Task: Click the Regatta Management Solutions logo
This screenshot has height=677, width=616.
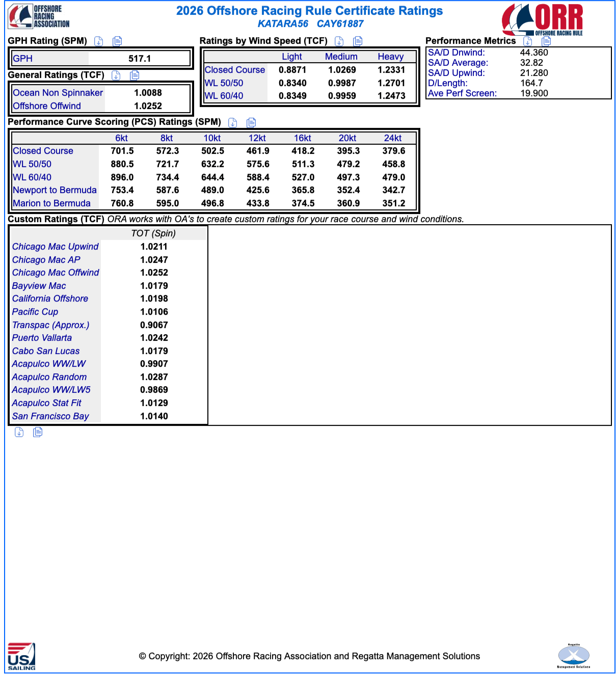Action: click(x=574, y=656)
